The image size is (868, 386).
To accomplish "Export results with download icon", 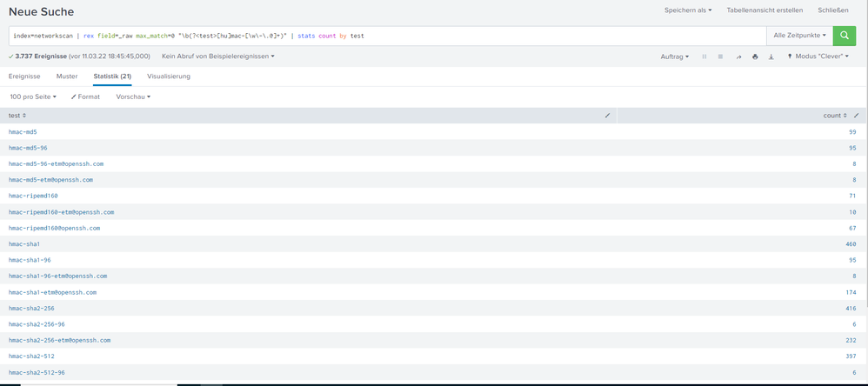I will coord(771,57).
